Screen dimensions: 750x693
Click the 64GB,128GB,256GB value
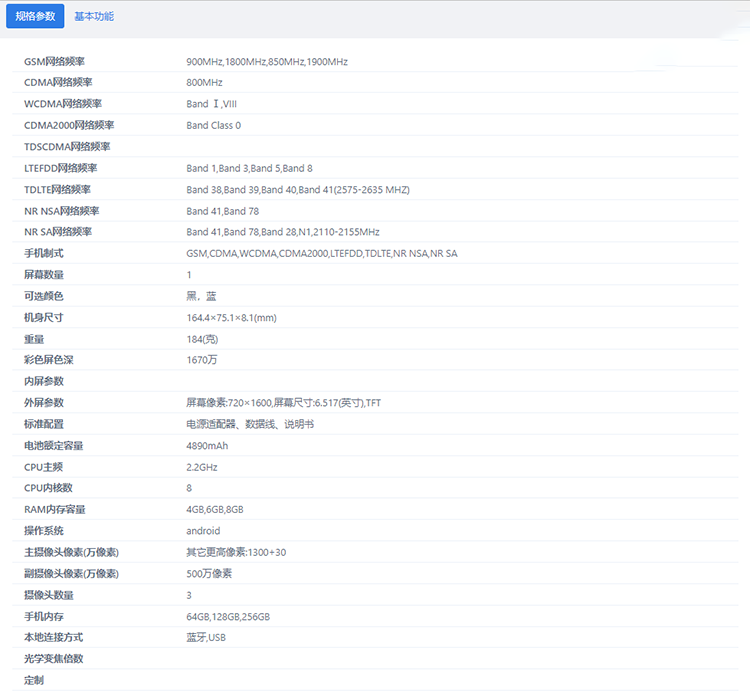(228, 616)
